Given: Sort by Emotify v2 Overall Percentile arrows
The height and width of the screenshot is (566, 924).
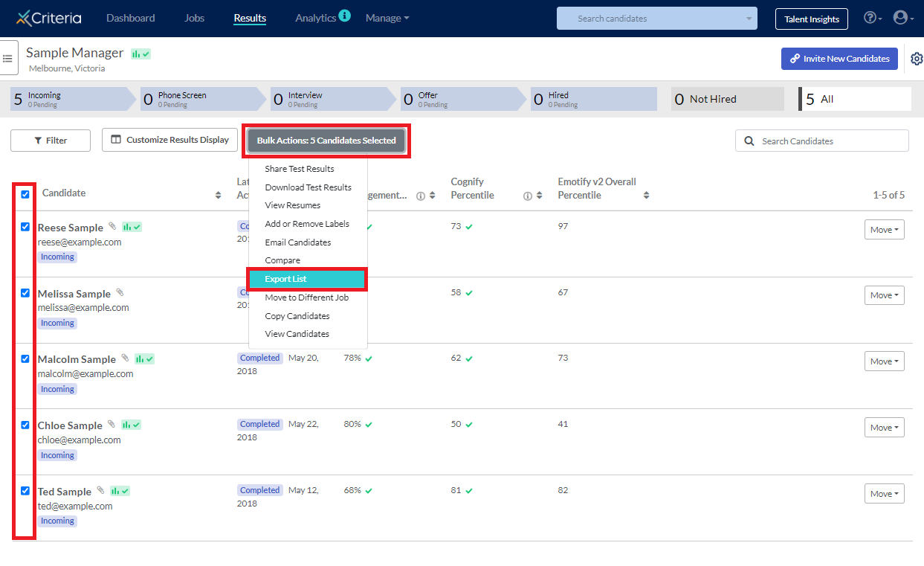Looking at the screenshot, I should (646, 196).
